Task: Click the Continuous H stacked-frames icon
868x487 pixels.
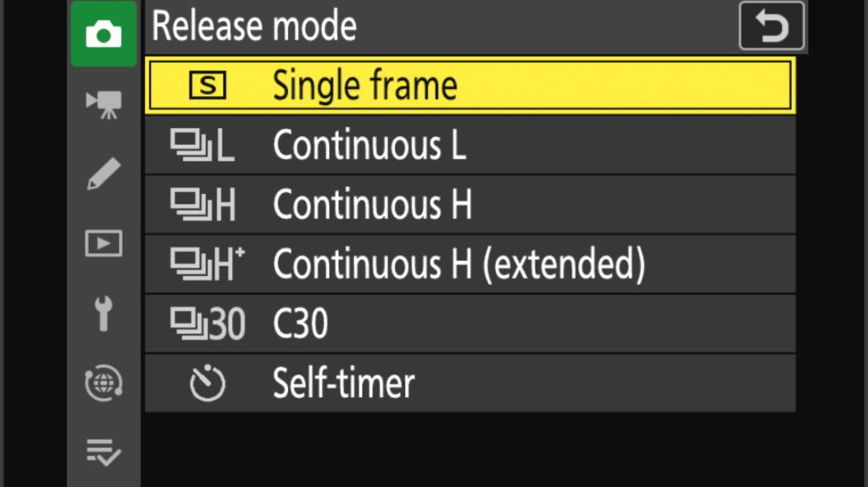Action: click(x=202, y=205)
